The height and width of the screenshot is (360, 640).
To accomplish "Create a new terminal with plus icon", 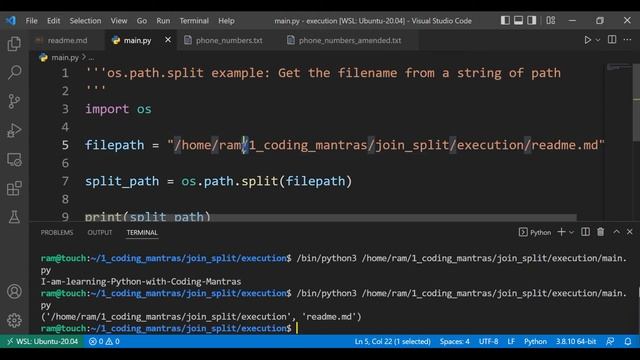I will click(561, 232).
